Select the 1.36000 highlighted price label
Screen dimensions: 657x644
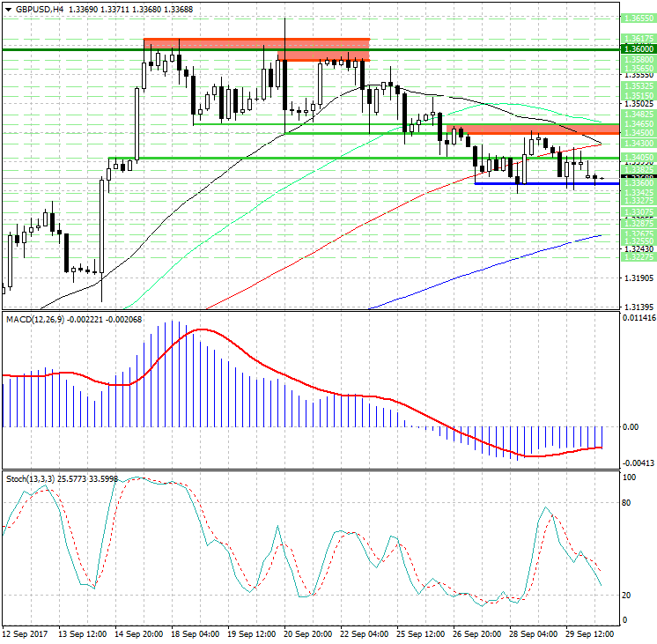[x=639, y=49]
